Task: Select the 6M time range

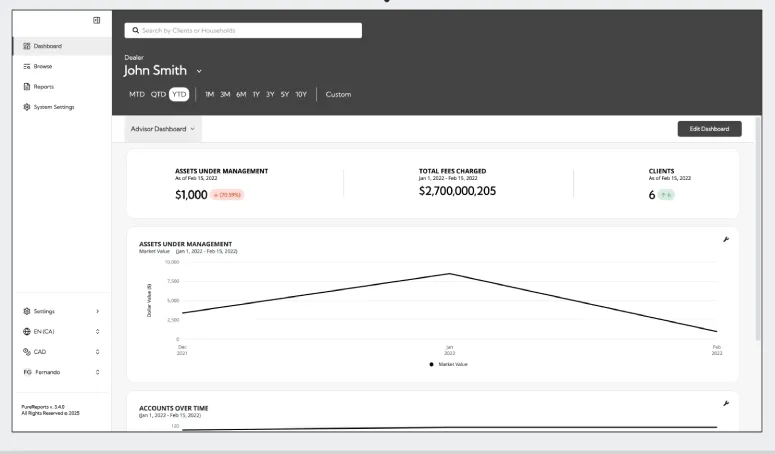Action: 241,94
